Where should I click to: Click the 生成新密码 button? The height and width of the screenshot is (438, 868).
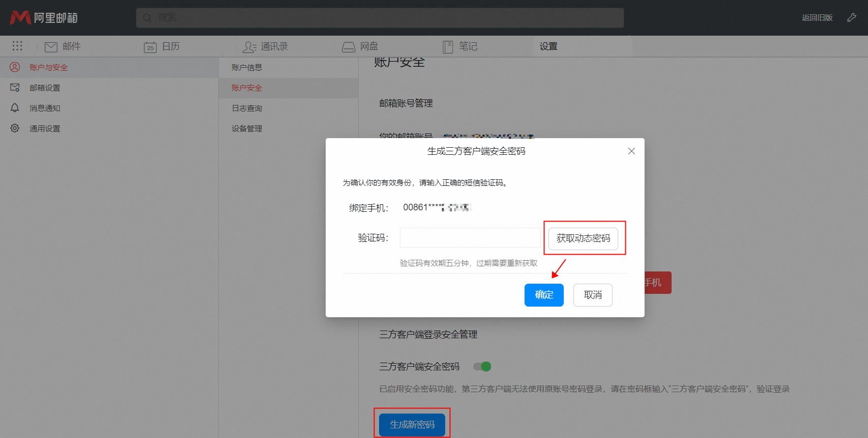[412, 424]
